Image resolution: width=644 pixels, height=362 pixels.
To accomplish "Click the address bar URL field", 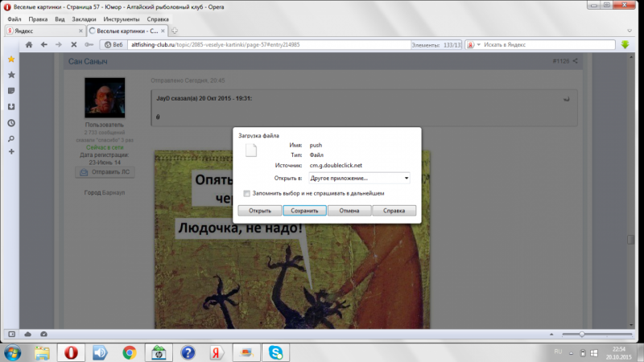I will (269, 45).
